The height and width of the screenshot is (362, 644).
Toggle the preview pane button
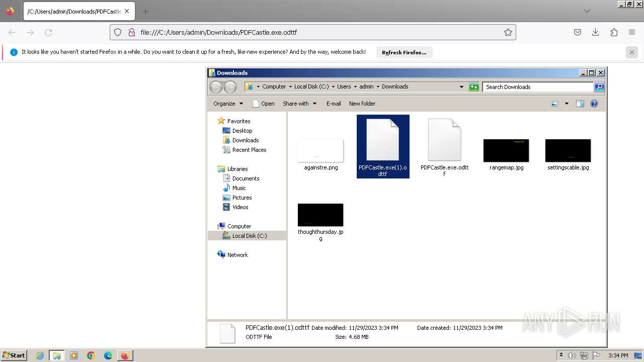pos(580,104)
